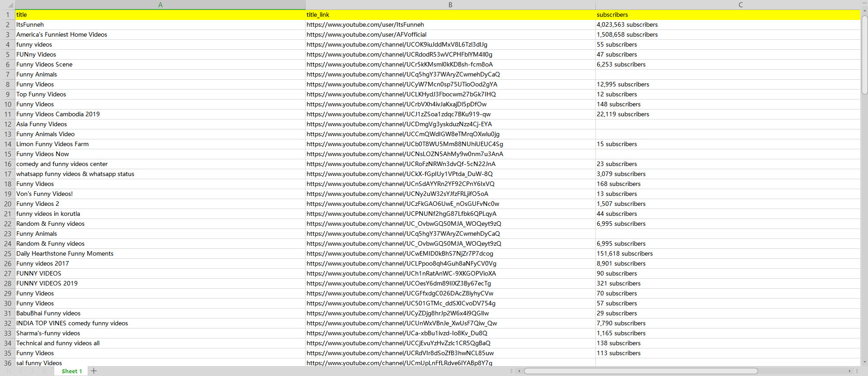Image resolution: width=868 pixels, height=376 pixels.
Task: Select column B header
Action: pos(450,5)
